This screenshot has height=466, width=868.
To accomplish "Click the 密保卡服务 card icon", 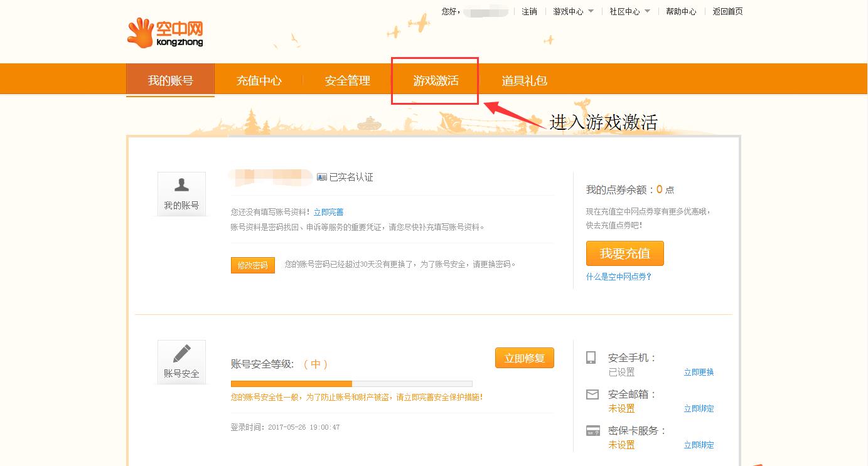I will (592, 431).
